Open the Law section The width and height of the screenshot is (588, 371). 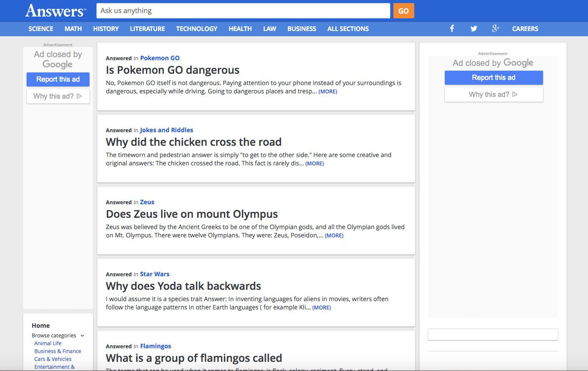[x=270, y=29]
